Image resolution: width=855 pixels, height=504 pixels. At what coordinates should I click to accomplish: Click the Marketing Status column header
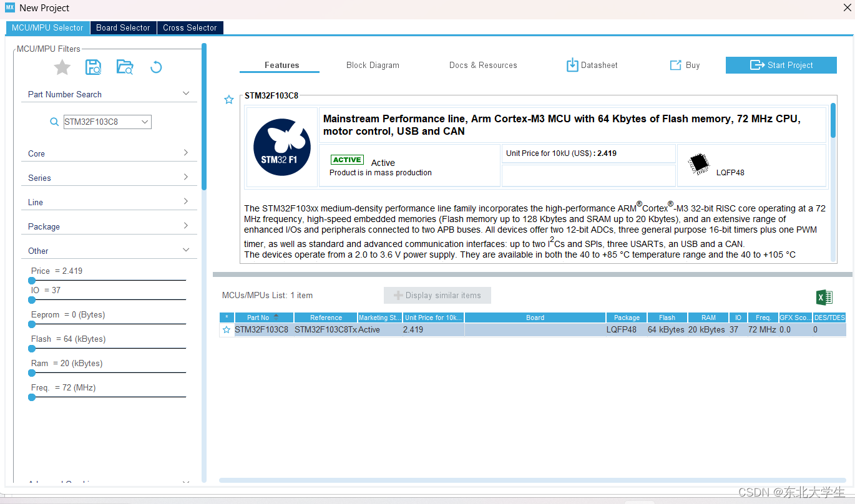point(381,317)
